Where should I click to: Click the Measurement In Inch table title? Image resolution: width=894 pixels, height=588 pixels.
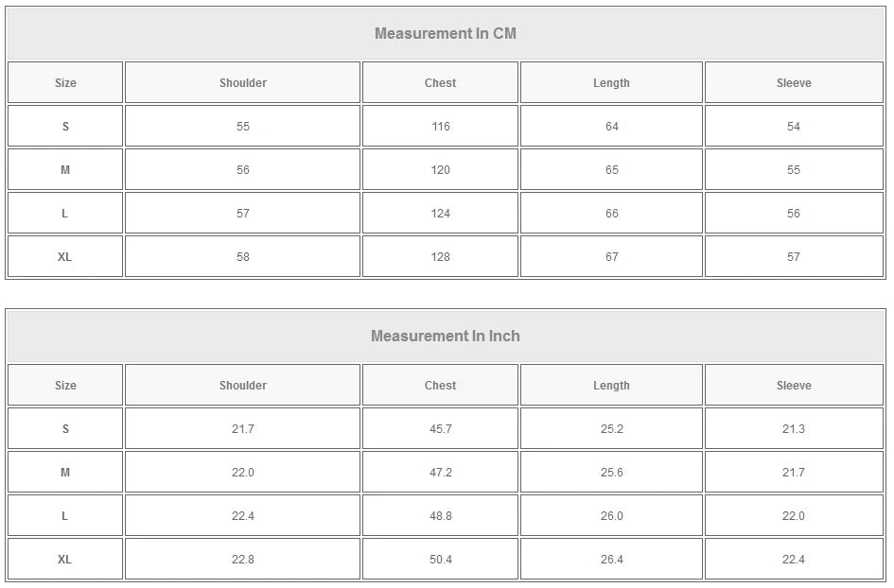[x=446, y=337]
